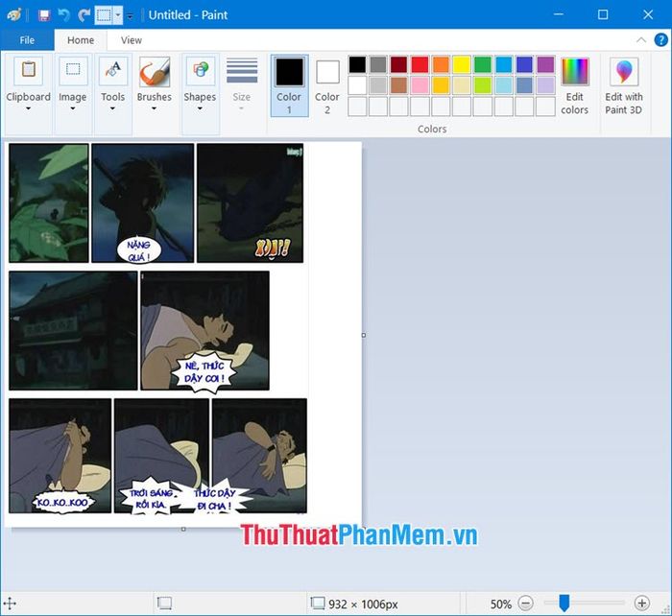Click the Shapes icon
Image resolution: width=672 pixels, height=616 pixels.
pyautogui.click(x=201, y=70)
